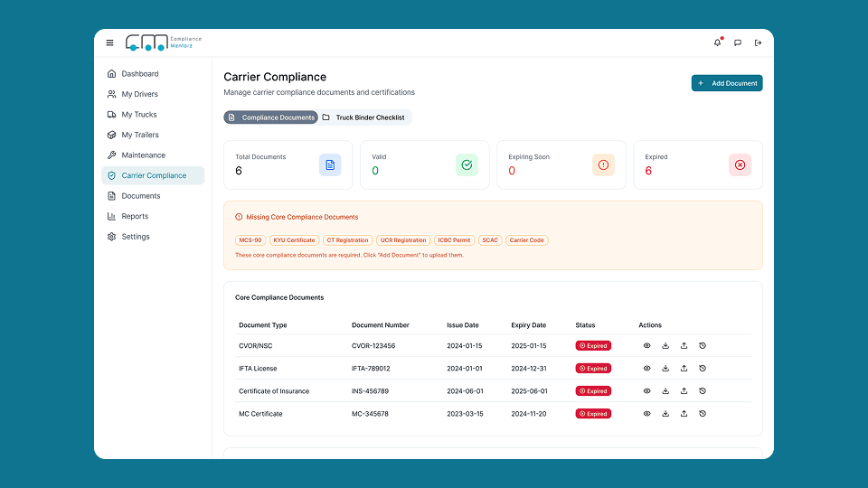
Task: View history for Certificate of Insurance
Action: click(703, 391)
